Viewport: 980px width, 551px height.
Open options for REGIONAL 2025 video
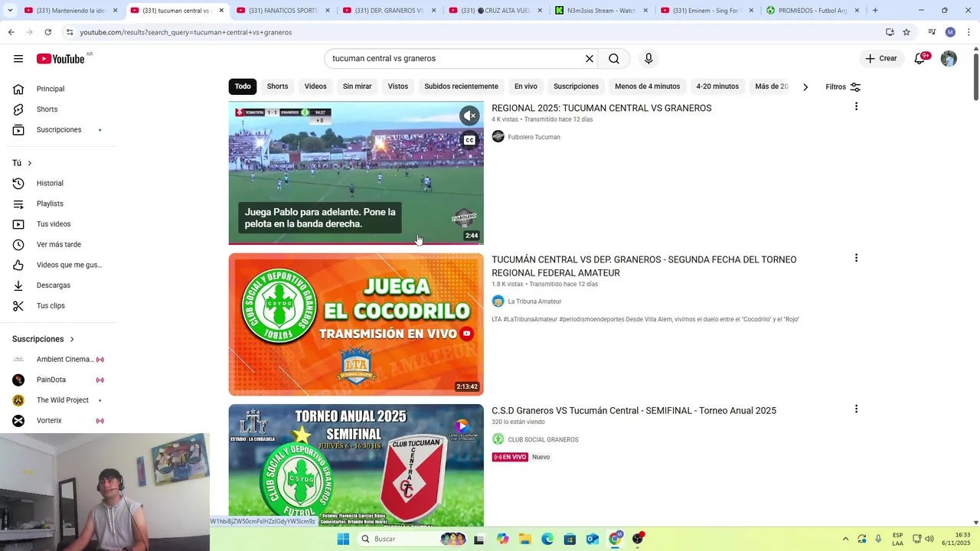tap(856, 107)
